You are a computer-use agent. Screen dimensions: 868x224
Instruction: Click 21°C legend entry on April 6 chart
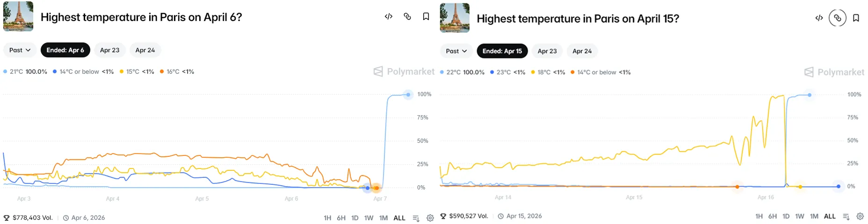(25, 72)
